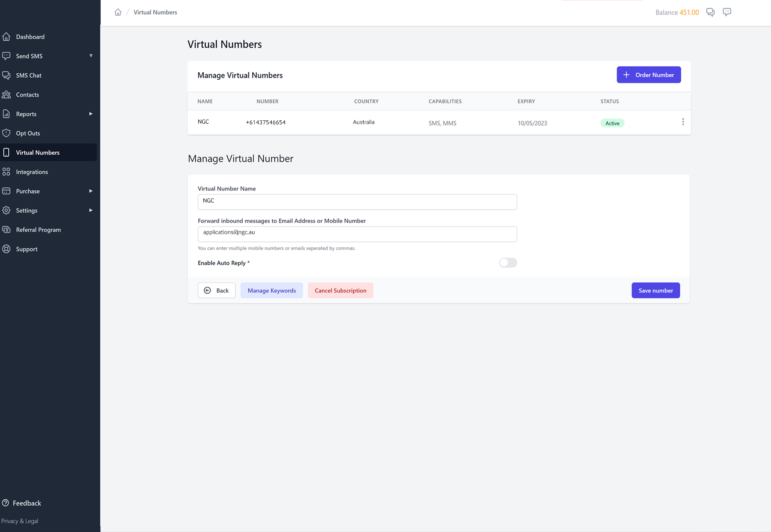
Task: Click the Cancel Subscription button
Action: tap(340, 290)
